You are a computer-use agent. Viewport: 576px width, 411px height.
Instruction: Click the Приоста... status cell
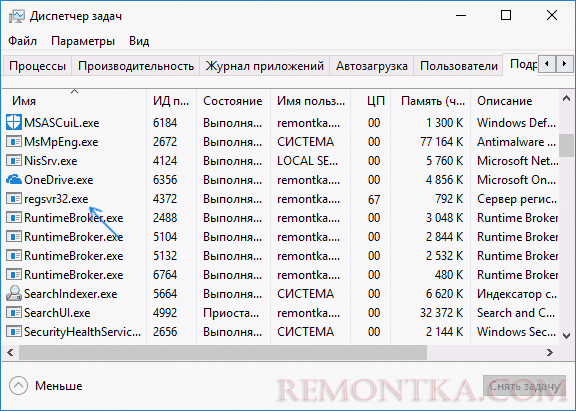pyautogui.click(x=231, y=313)
